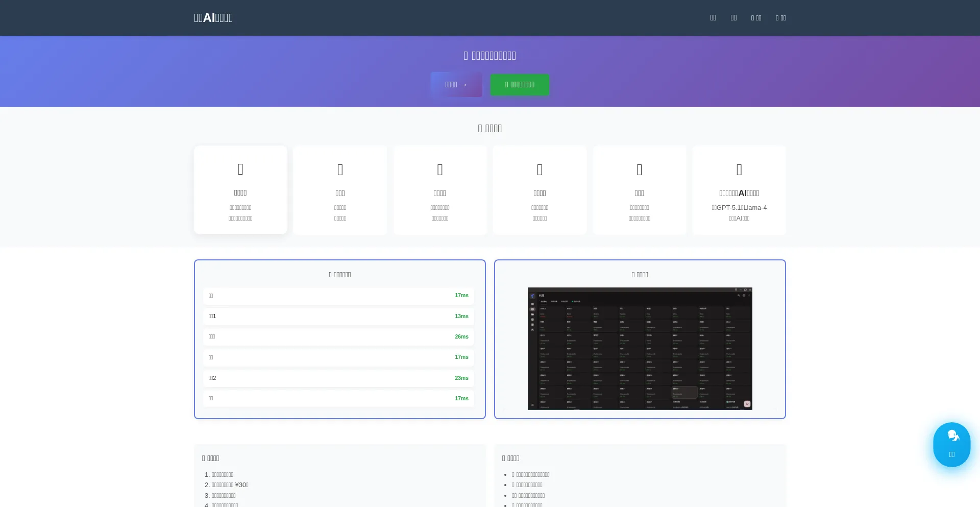The width and height of the screenshot is (980, 507).
Task: Select the node row showing 26ms latency
Action: tap(338, 337)
